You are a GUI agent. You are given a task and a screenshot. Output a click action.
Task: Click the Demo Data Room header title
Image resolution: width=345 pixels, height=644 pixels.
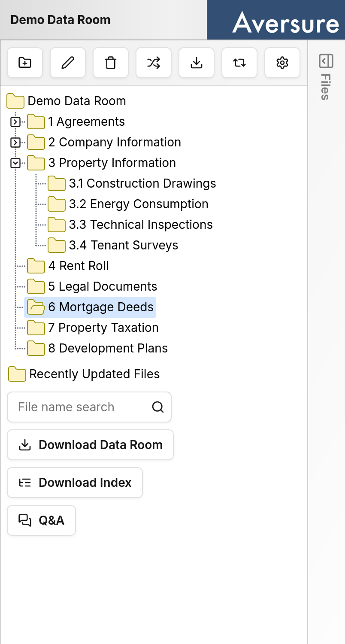[61, 20]
